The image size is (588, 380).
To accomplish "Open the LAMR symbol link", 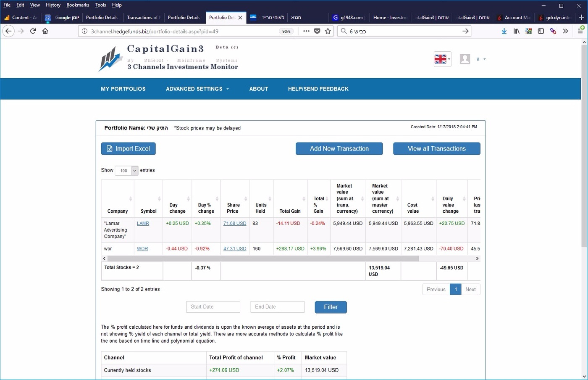I will [x=143, y=223].
